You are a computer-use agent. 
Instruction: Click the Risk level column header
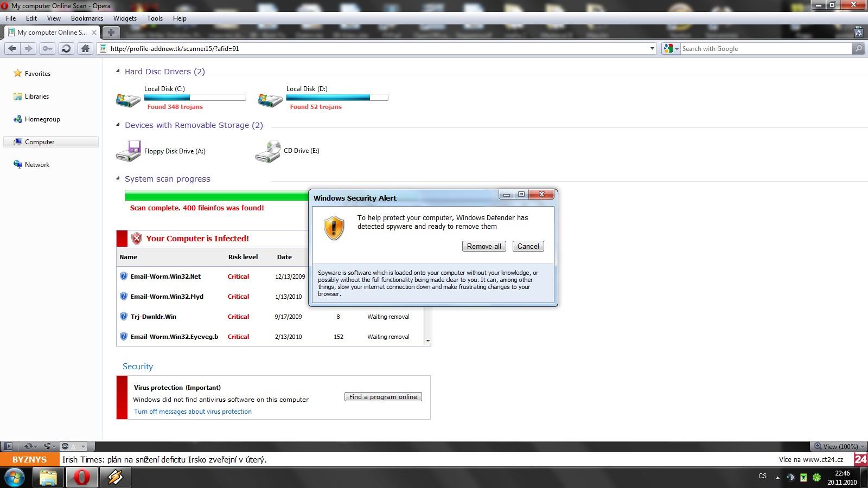pyautogui.click(x=242, y=257)
